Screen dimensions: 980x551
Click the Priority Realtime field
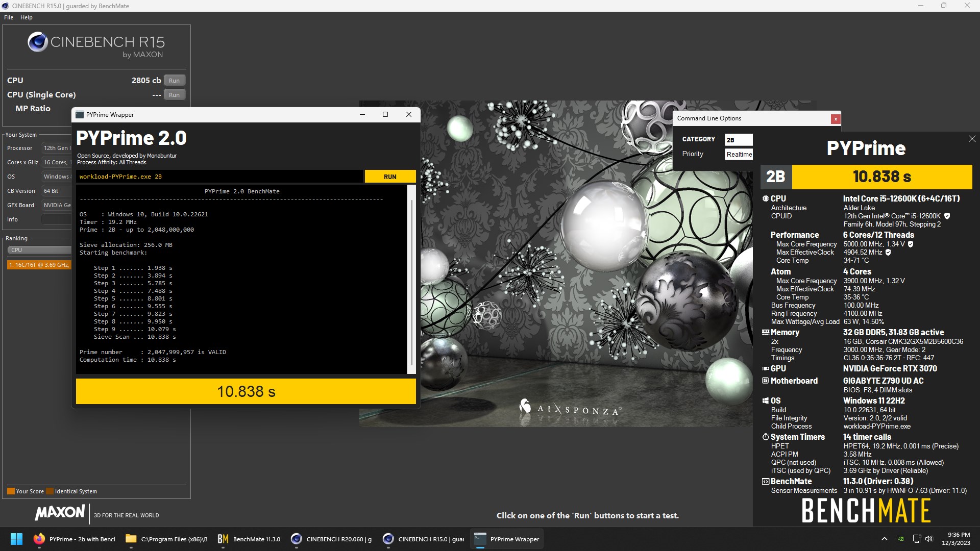(739, 154)
